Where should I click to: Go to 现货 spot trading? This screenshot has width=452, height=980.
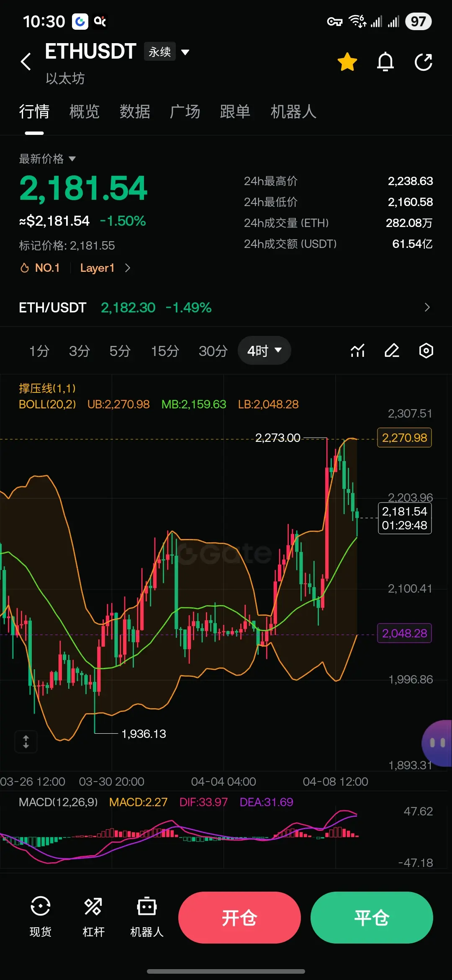coord(41,916)
